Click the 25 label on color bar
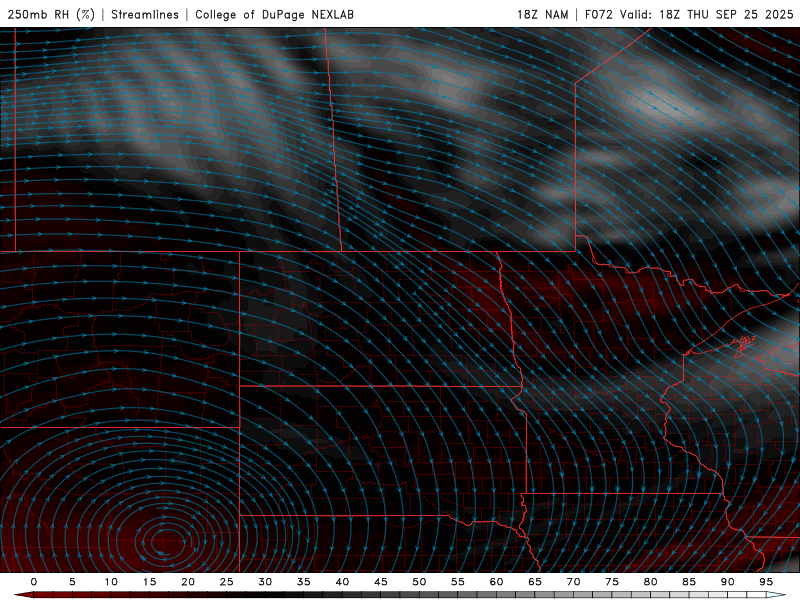 tap(227, 582)
